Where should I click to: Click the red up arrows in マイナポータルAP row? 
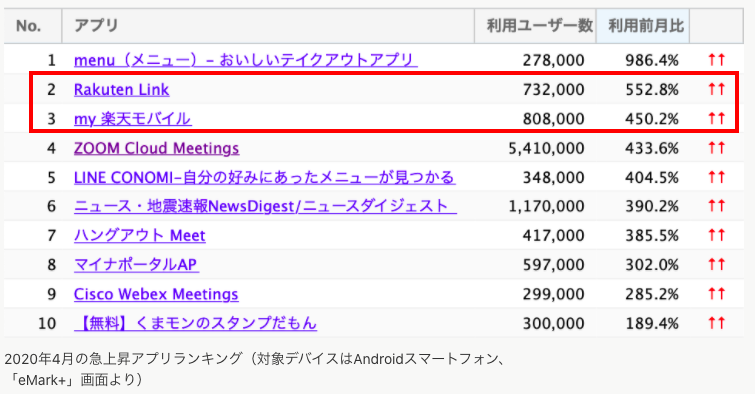tap(716, 264)
